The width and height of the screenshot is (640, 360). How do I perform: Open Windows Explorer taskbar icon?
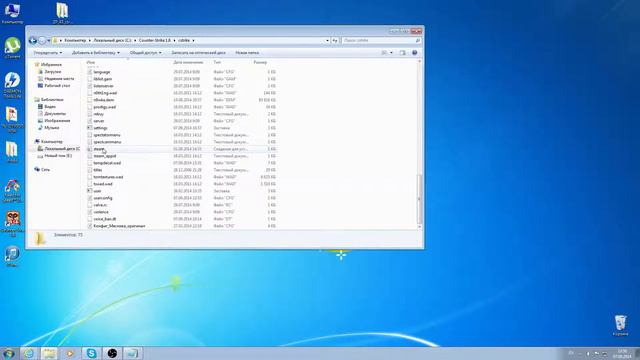[x=49, y=353]
